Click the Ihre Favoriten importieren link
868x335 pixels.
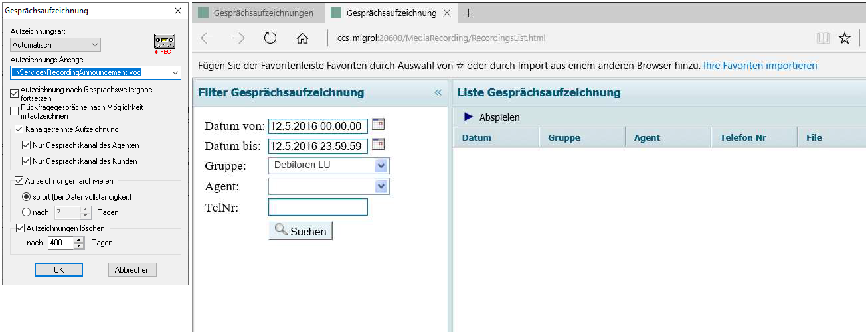[x=760, y=66]
